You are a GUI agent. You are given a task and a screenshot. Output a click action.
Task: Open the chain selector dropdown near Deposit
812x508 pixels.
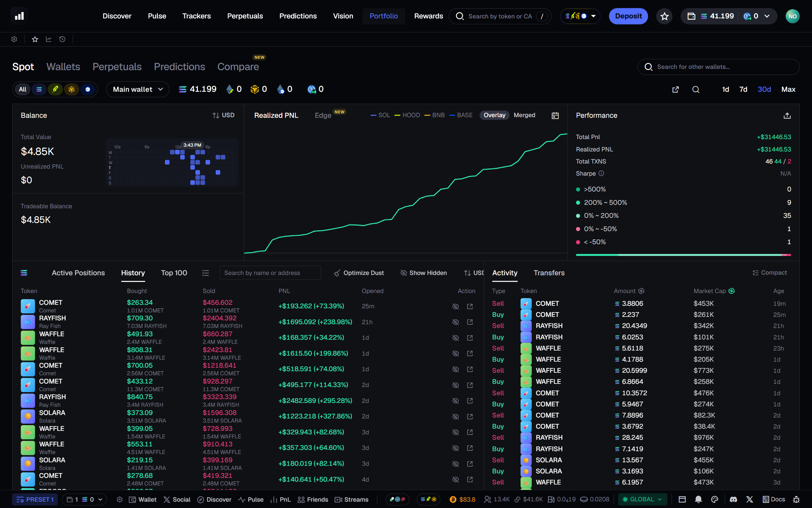pyautogui.click(x=580, y=16)
